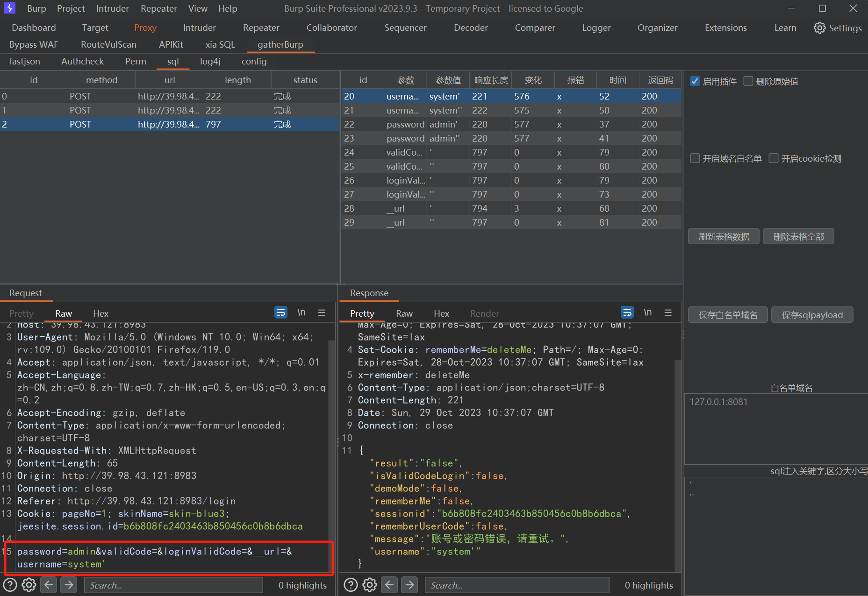Select the xia SQL extension tab
The image size is (868, 596).
pos(220,44)
